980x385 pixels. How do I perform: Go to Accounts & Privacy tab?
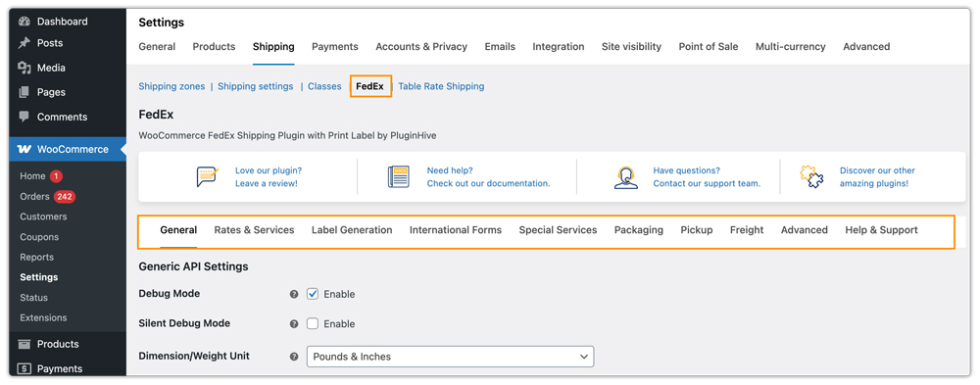point(421,46)
